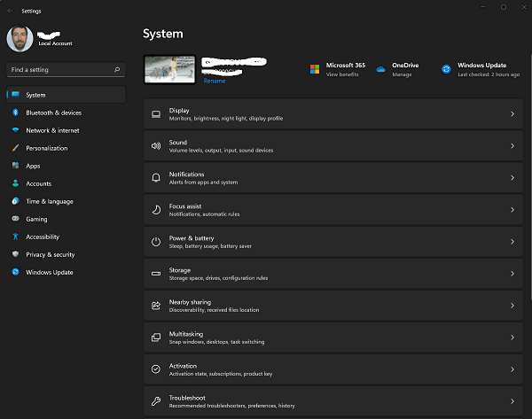This screenshot has width=532, height=419.
Task: Expand the Display settings chevron
Action: click(x=512, y=114)
